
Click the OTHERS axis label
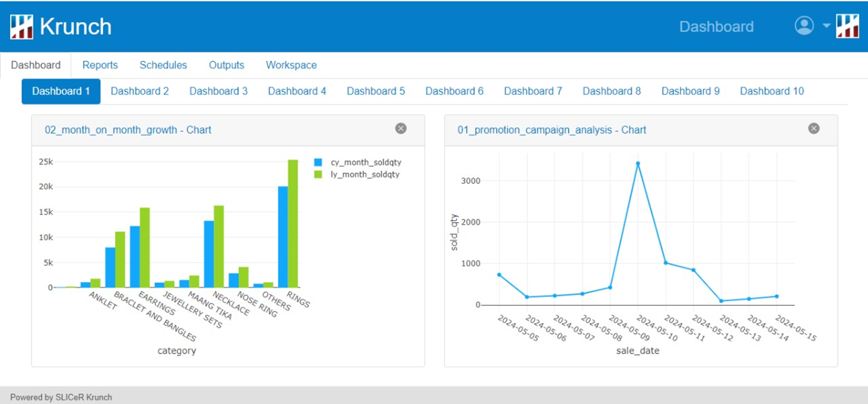coord(276,301)
